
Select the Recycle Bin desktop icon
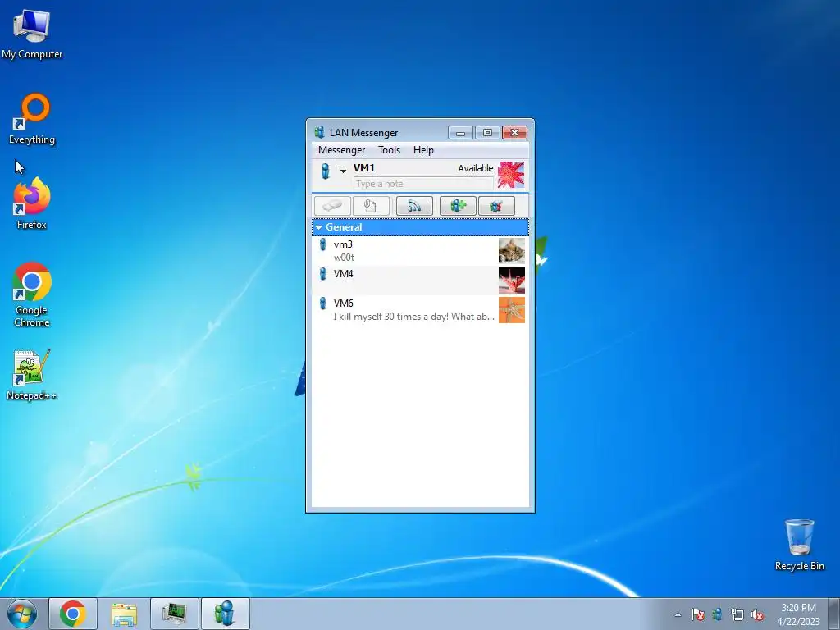[799, 545]
